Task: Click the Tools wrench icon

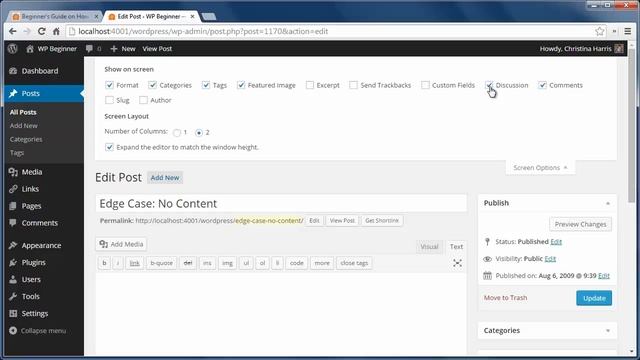Action: 13,296
